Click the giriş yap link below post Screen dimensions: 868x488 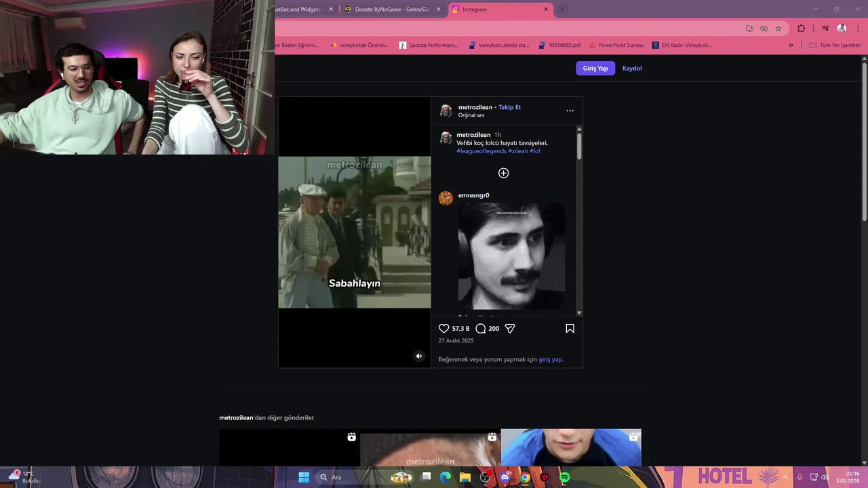point(551,359)
